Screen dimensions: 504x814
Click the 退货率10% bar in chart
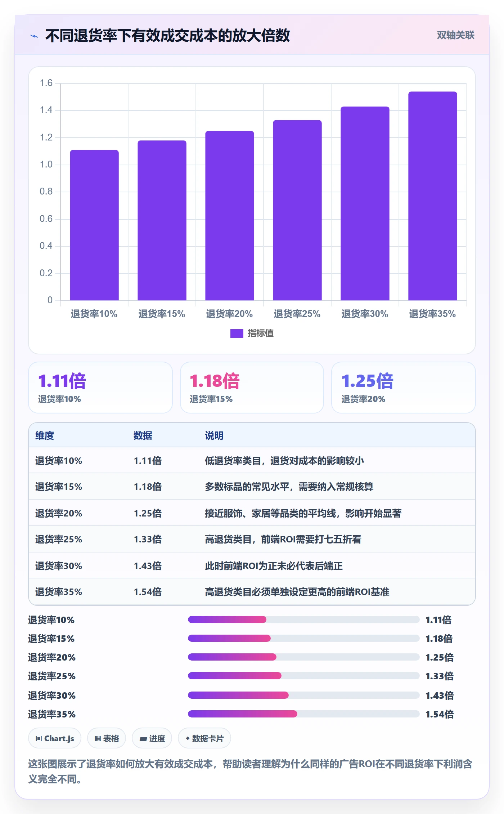(94, 225)
